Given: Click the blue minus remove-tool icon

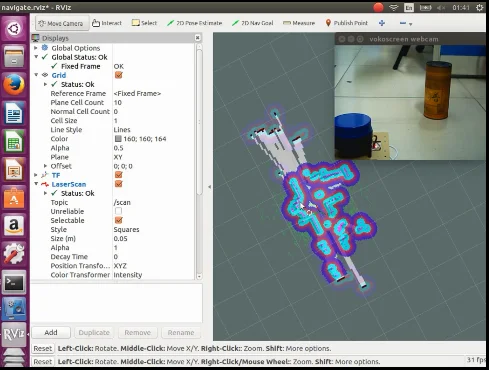Looking at the screenshot, I should (403, 23).
